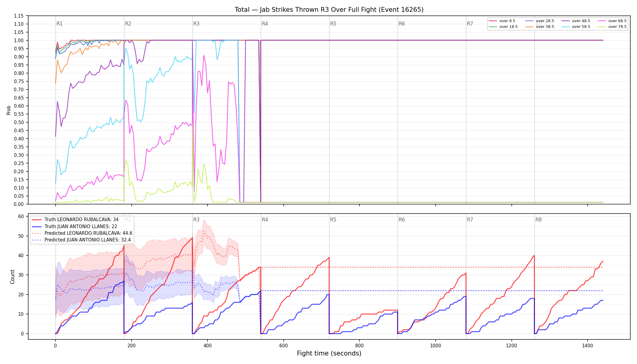The image size is (637, 364).
Task: Click the R1 round marker in Prob chart
Action: 60,24
